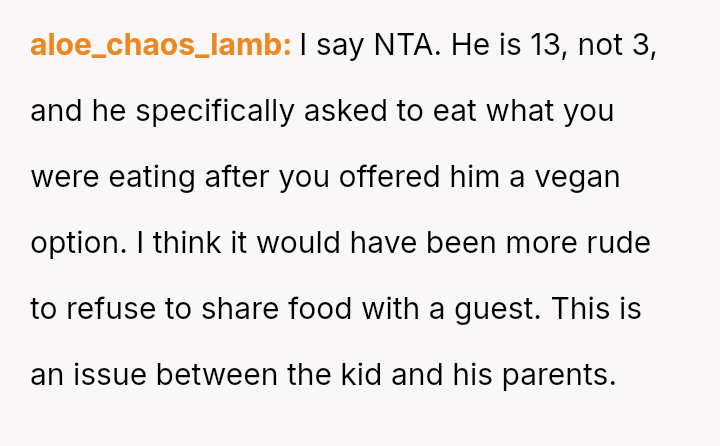The image size is (720, 446).
Task: Click the word "option." starting the fourth line
Action: coord(79,243)
